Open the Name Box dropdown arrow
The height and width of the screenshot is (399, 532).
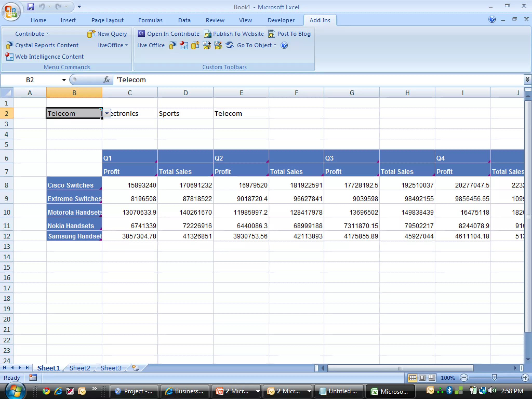[64, 80]
